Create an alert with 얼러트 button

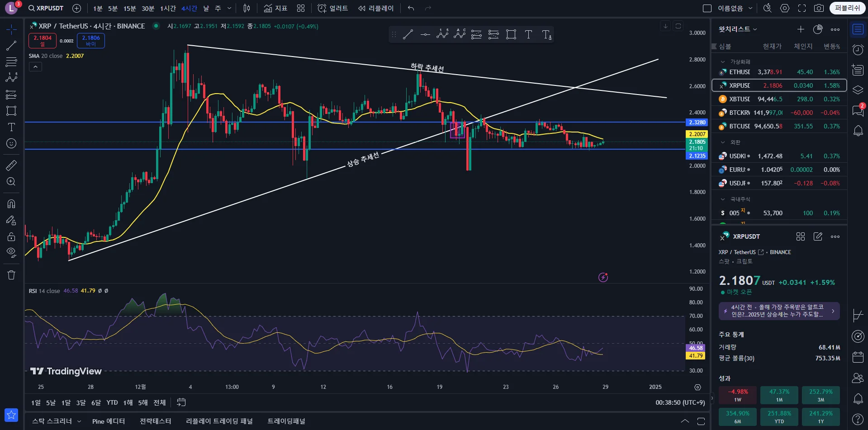333,8
